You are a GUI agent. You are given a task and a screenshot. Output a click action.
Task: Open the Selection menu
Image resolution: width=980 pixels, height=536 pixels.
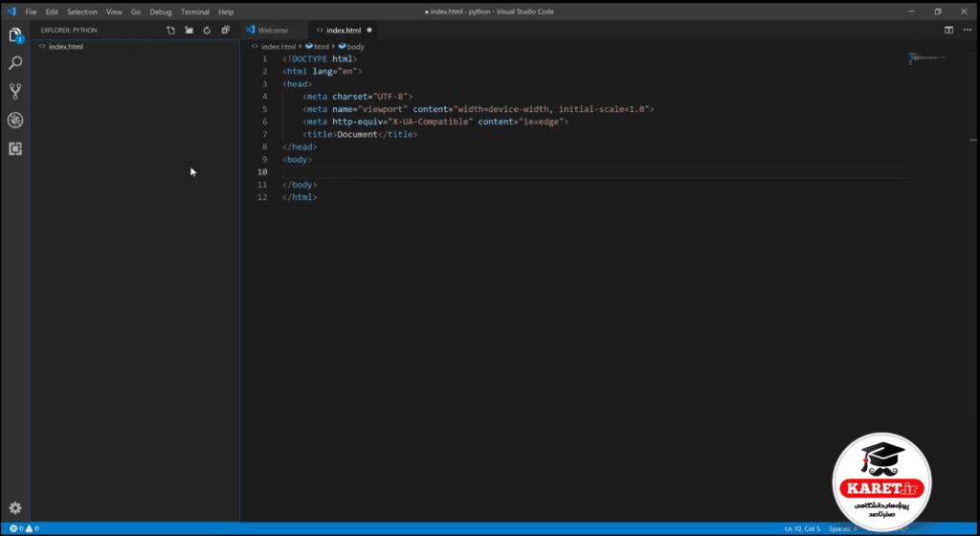tap(82, 11)
